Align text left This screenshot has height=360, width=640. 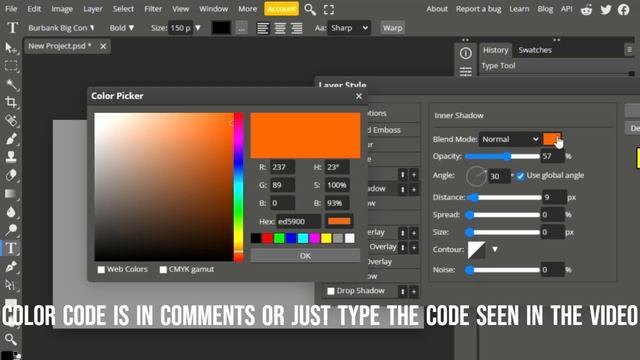pos(263,28)
